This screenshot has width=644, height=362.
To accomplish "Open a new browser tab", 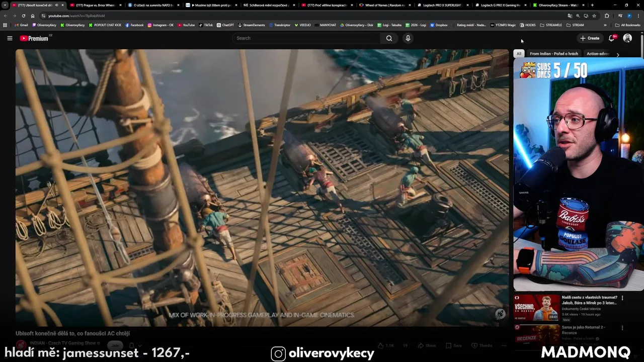I will coord(592,5).
